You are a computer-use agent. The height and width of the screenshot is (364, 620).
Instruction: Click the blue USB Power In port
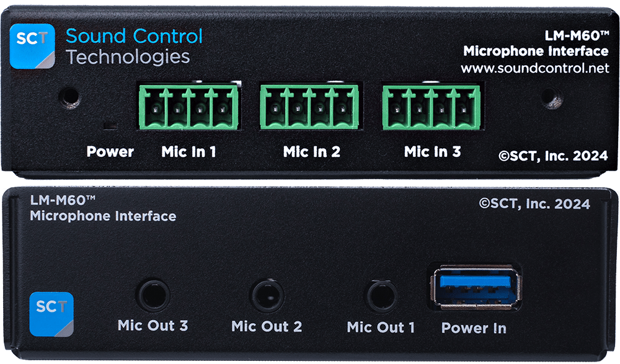coord(476,288)
